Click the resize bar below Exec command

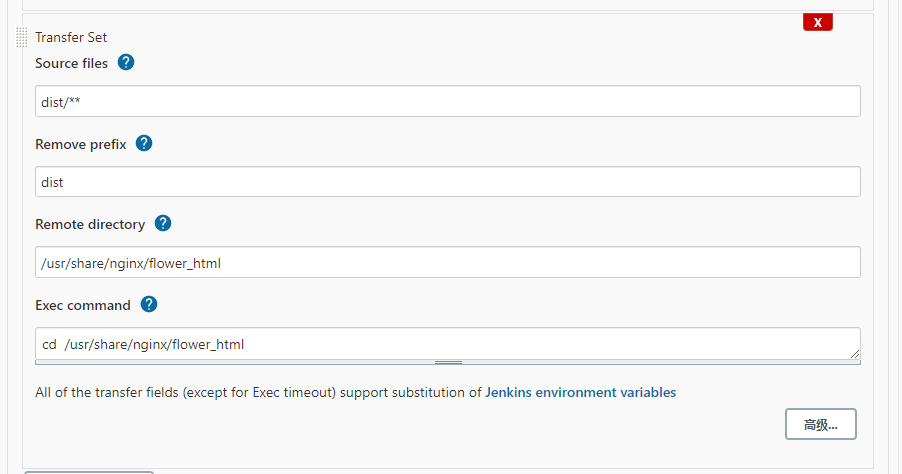click(x=447, y=362)
